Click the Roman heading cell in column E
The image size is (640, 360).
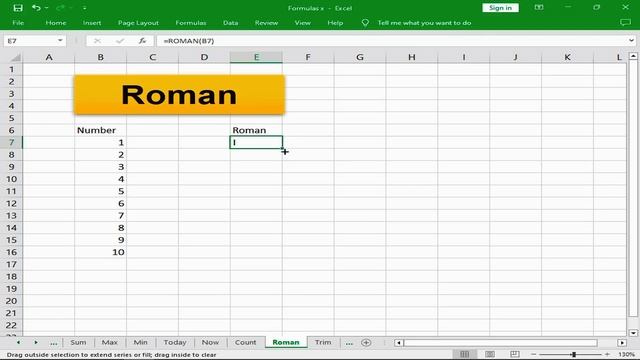coord(256,130)
